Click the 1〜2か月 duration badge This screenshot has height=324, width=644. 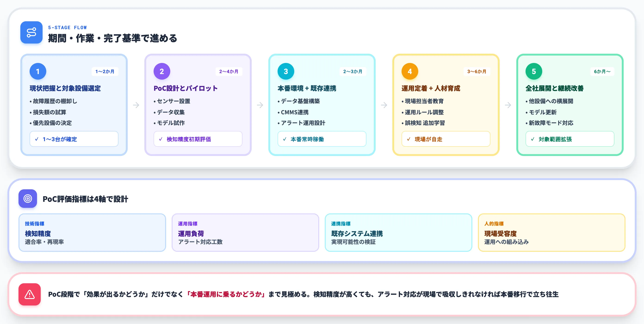(105, 72)
